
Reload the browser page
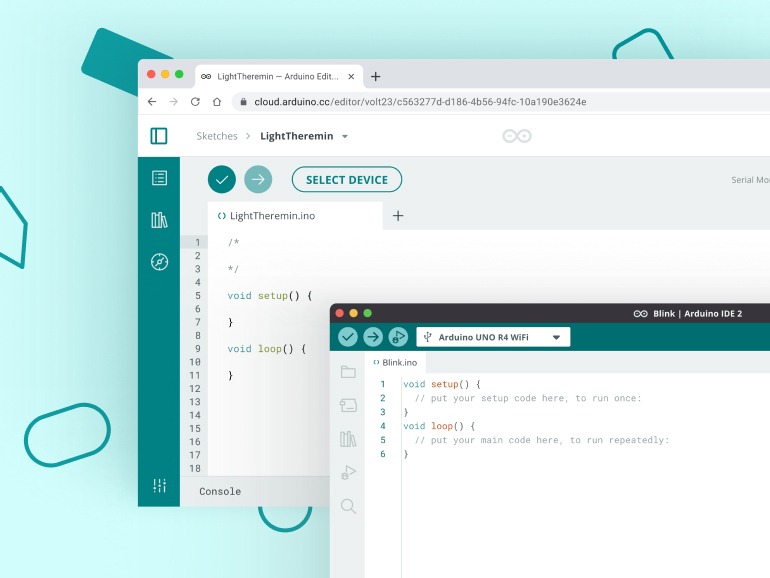tap(195, 102)
